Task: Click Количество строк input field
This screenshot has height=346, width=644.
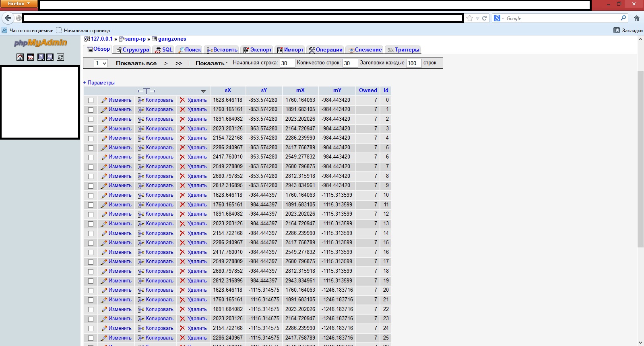Action: (350, 63)
